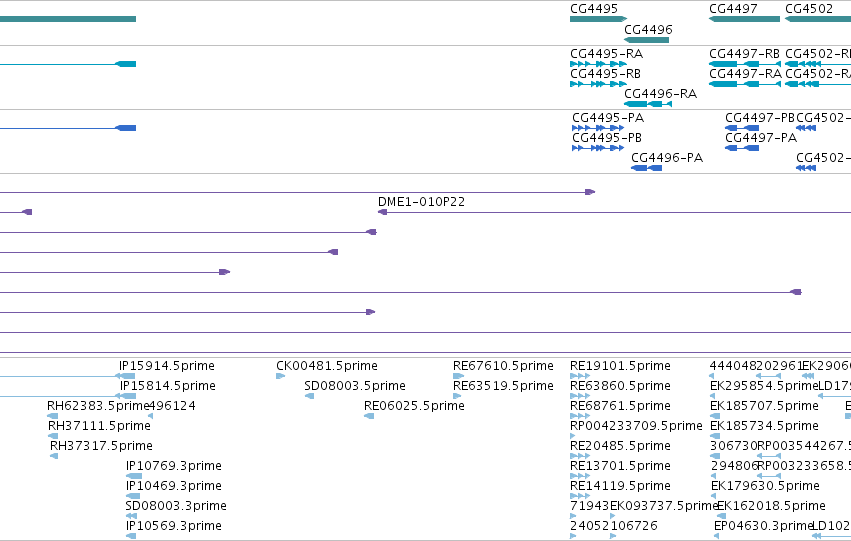Select the CG4497-PA protein feature
Image resolution: width=851 pixels, height=541 pixels.
742,148
